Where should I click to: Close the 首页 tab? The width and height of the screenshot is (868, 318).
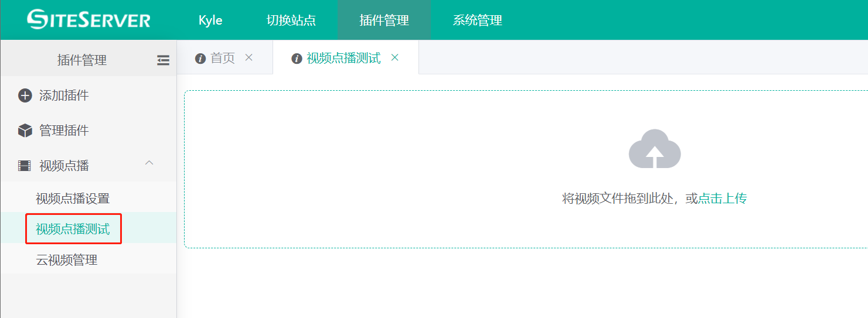[x=249, y=57]
